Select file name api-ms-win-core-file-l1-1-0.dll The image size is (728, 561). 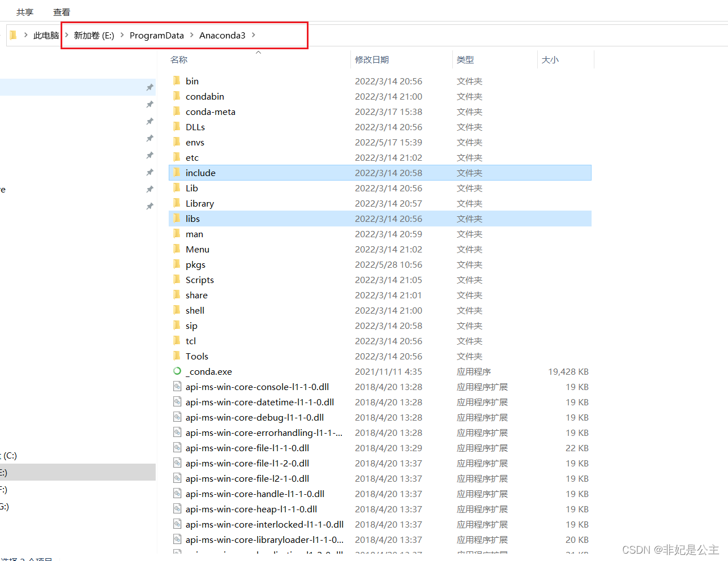coord(247,448)
